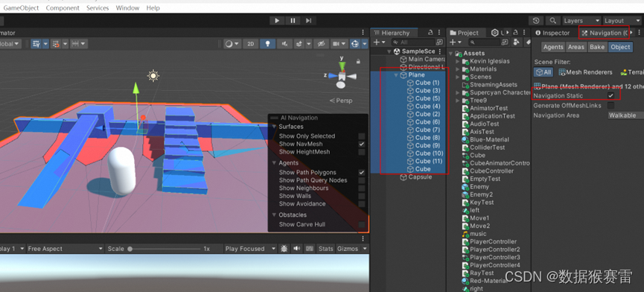644x292 pixels.
Task: Toggle 2D view mode
Action: point(251,43)
